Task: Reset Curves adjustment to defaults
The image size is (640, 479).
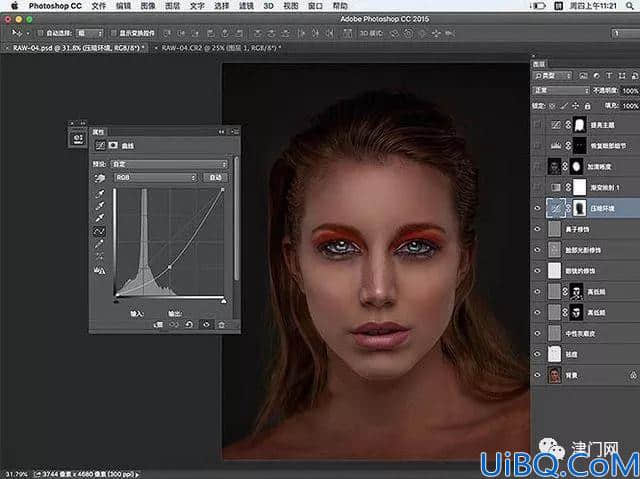Action: [x=189, y=325]
